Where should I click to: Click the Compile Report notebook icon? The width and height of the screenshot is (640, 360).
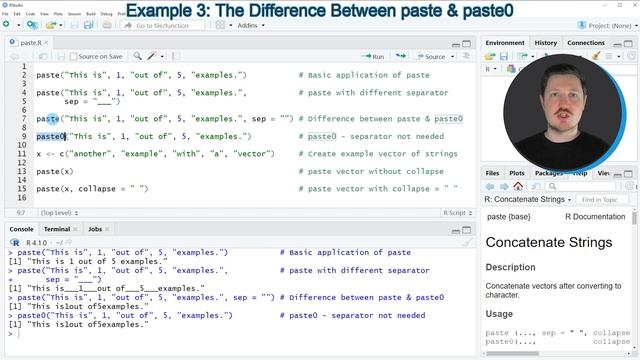[176, 56]
